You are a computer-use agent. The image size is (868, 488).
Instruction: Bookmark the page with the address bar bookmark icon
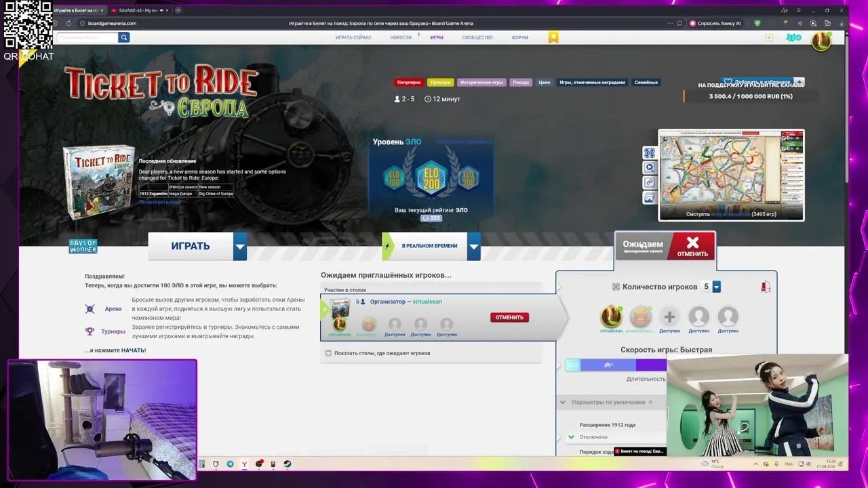point(679,23)
